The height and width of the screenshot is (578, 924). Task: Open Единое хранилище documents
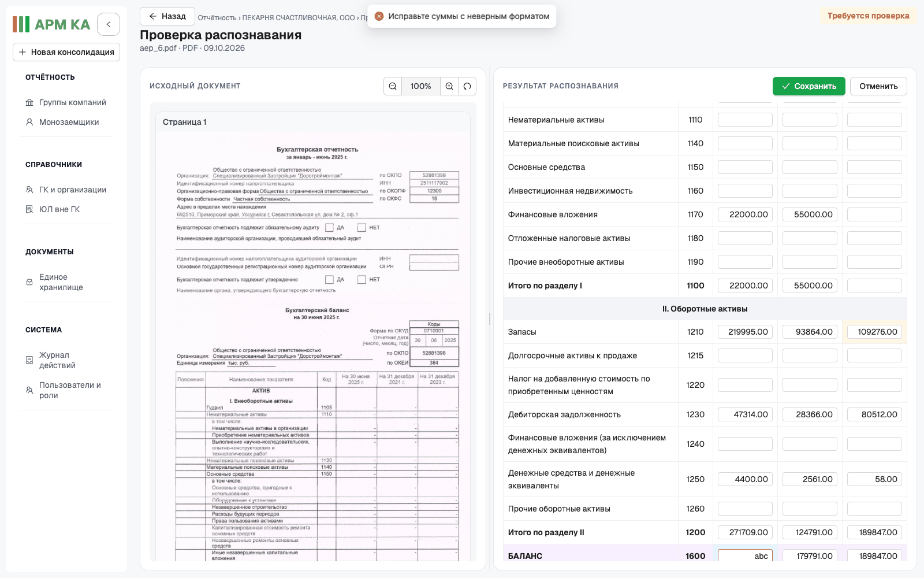tap(66, 282)
